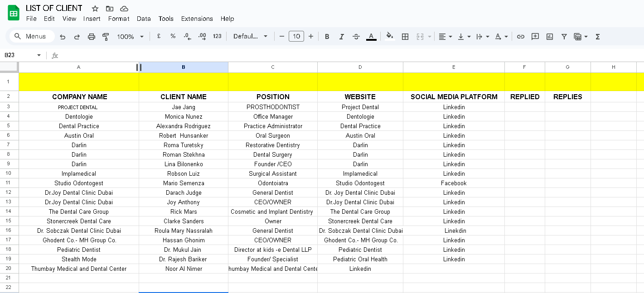Expand the merge cells dropdown arrow
Screen dimensions: 644x293
tap(430, 37)
